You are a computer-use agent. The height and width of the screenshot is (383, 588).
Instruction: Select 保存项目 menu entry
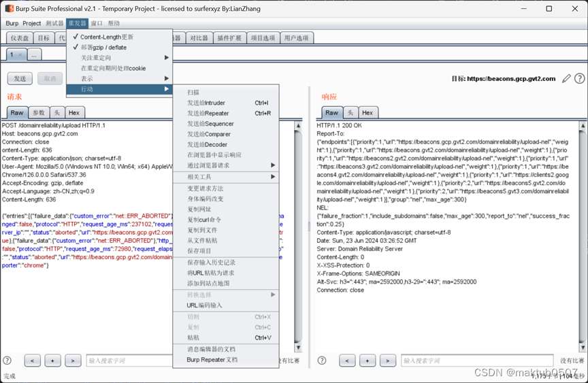tap(226, 251)
